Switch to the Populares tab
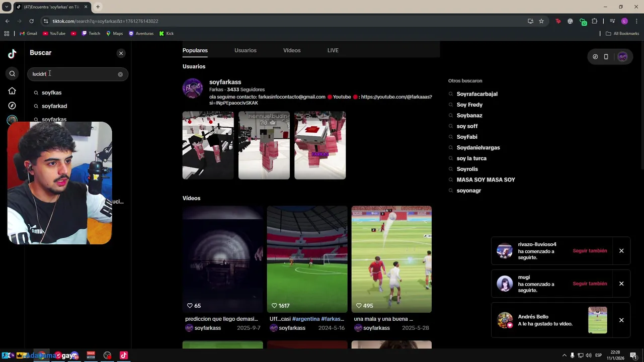 click(x=195, y=50)
